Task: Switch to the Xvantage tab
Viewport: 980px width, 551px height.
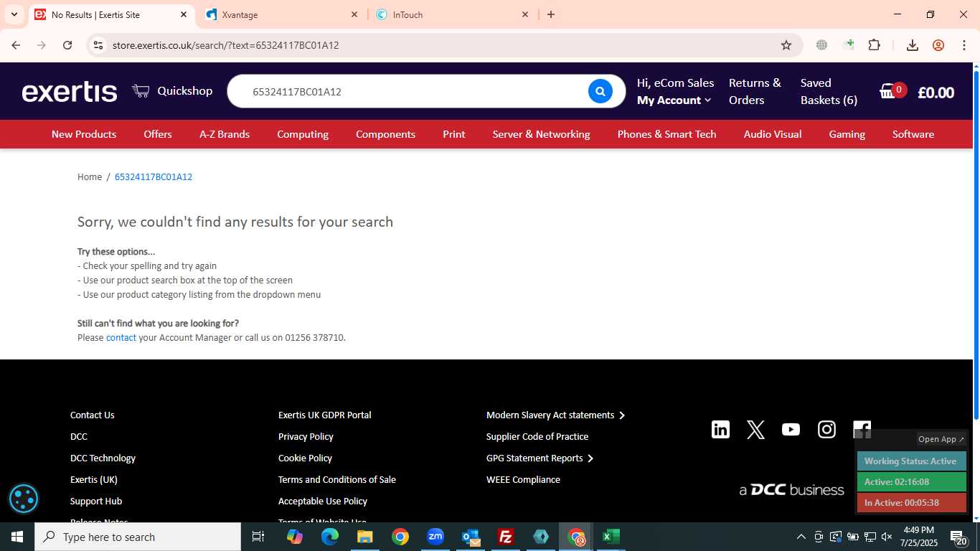Action: (282, 14)
